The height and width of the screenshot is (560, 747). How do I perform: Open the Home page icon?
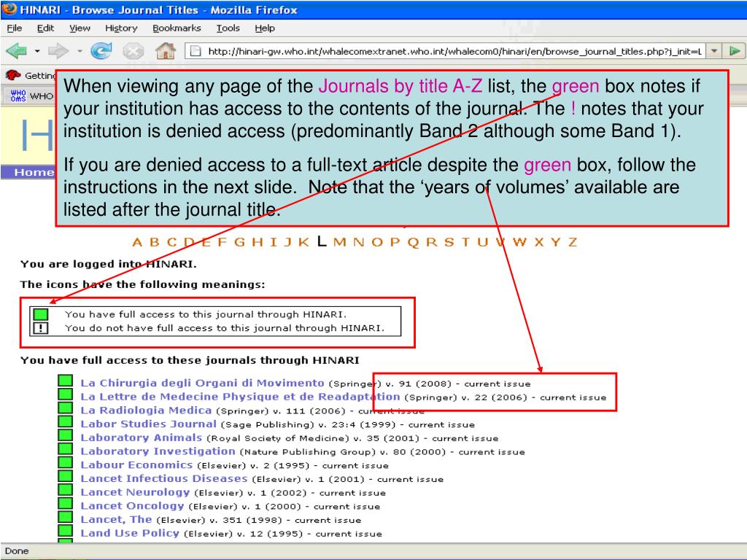coord(166,50)
